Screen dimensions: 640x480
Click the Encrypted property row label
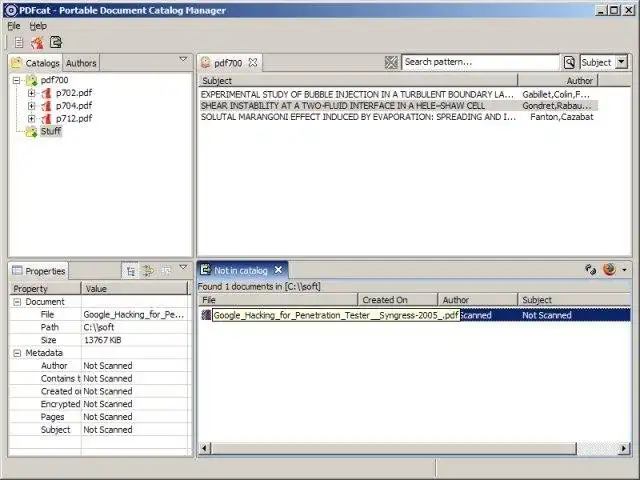(60, 404)
